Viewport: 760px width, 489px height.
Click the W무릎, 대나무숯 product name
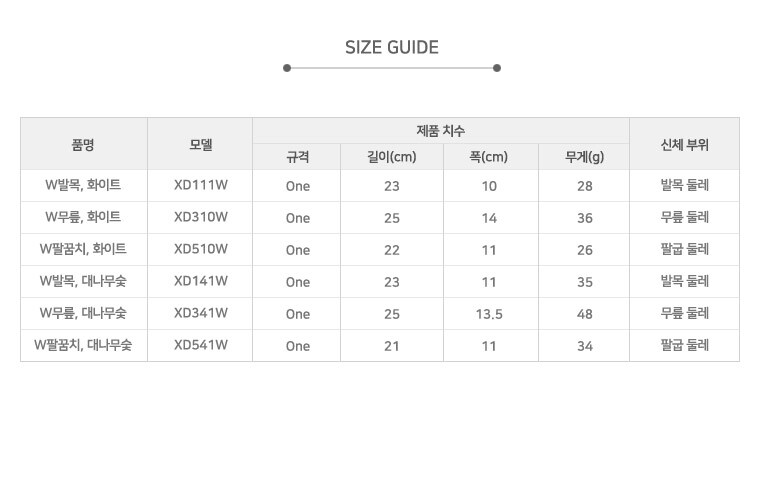83,314
